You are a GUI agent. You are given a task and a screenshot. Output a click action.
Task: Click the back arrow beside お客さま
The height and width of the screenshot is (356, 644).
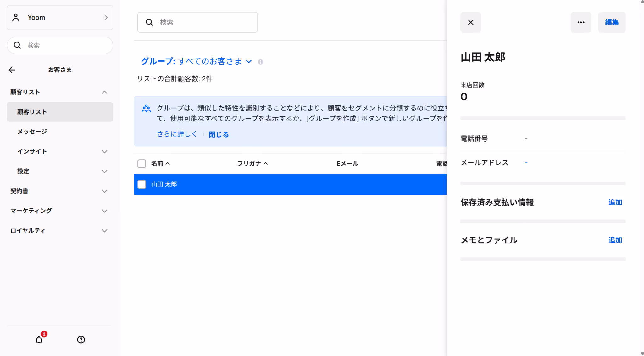(12, 70)
